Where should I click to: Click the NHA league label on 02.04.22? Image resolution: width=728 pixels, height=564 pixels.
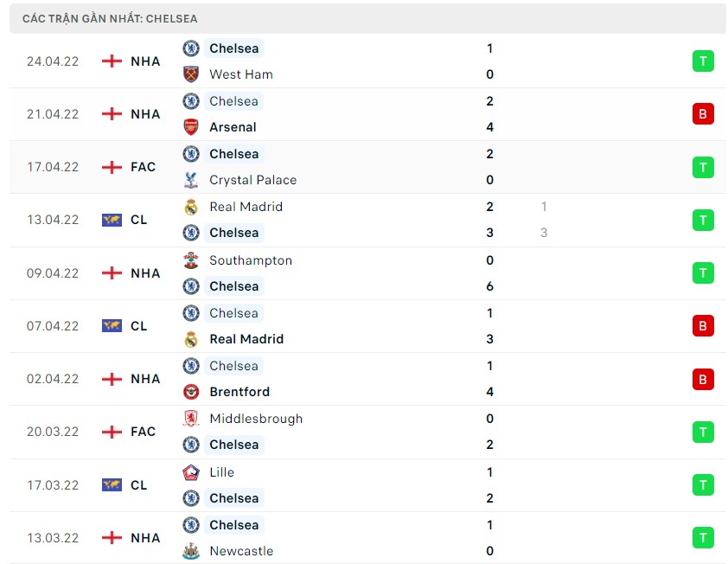click(145, 379)
